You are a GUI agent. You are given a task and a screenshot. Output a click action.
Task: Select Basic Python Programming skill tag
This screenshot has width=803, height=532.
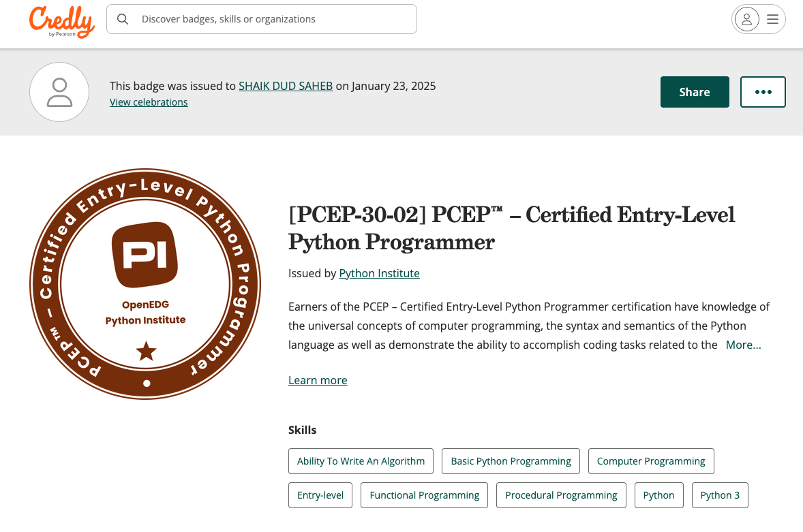click(x=511, y=461)
